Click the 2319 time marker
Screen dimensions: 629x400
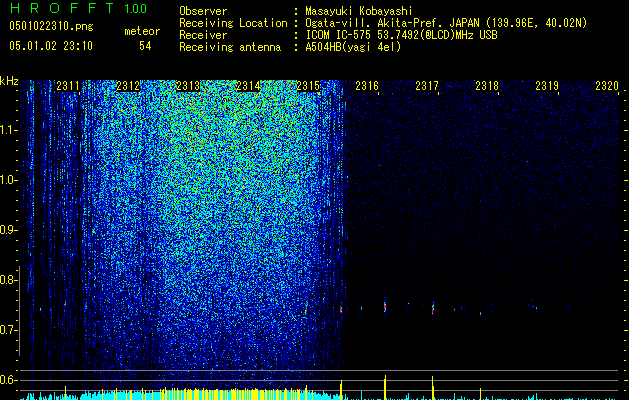(x=547, y=86)
